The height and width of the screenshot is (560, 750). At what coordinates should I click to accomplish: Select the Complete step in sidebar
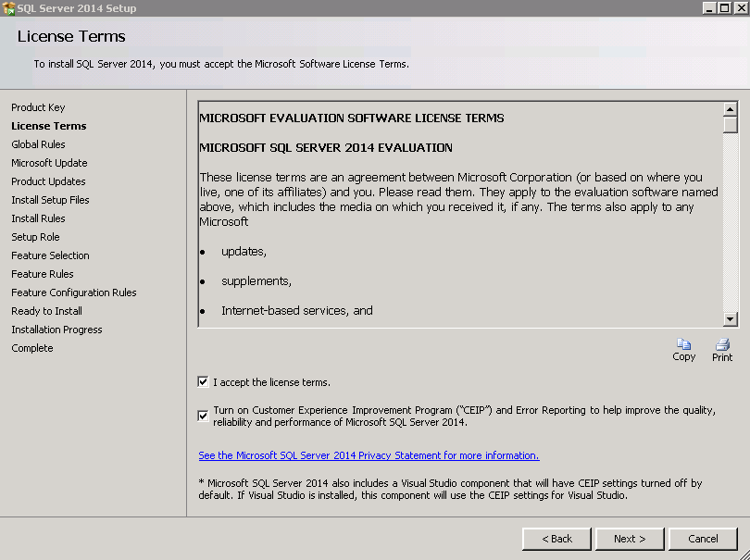tap(32, 348)
